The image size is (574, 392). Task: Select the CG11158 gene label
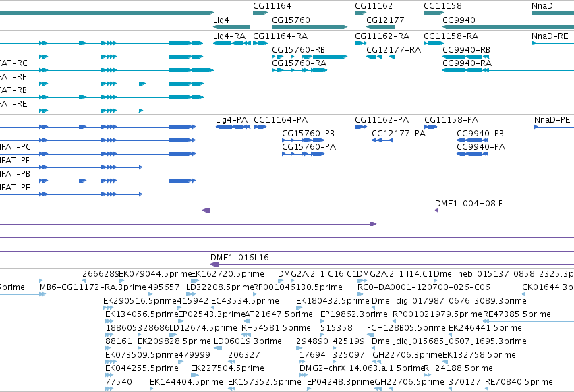442,6
